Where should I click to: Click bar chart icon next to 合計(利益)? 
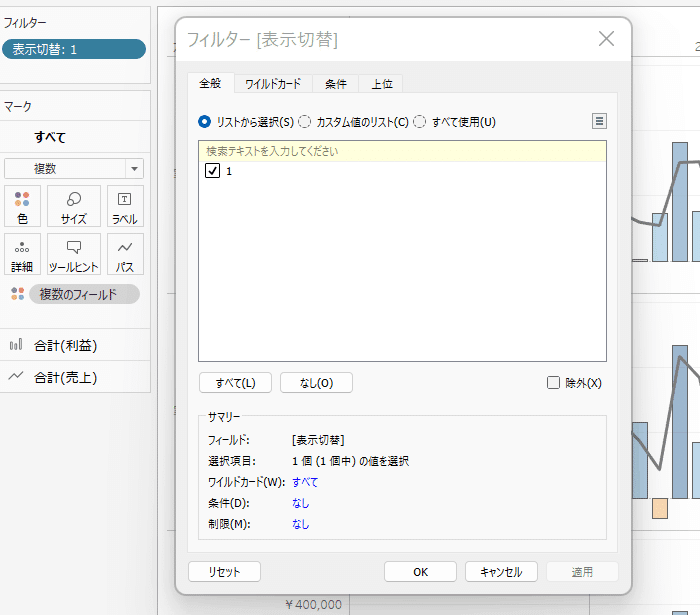(x=16, y=345)
